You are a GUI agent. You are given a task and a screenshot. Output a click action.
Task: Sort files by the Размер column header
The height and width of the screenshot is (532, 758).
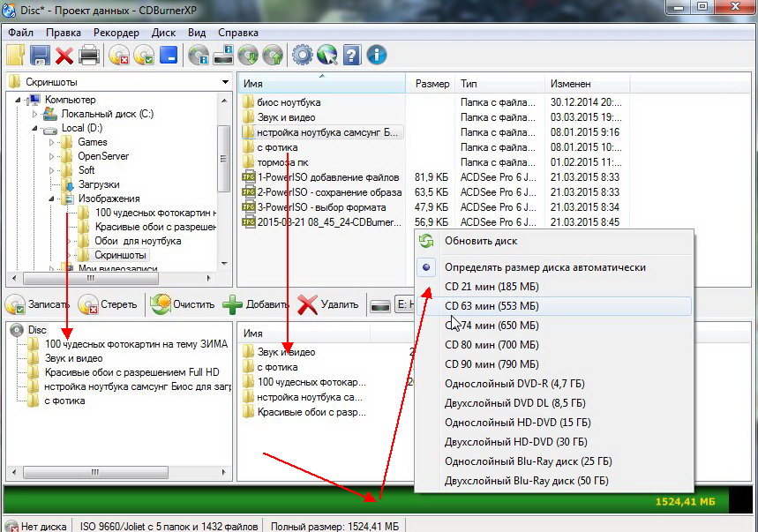tap(432, 84)
